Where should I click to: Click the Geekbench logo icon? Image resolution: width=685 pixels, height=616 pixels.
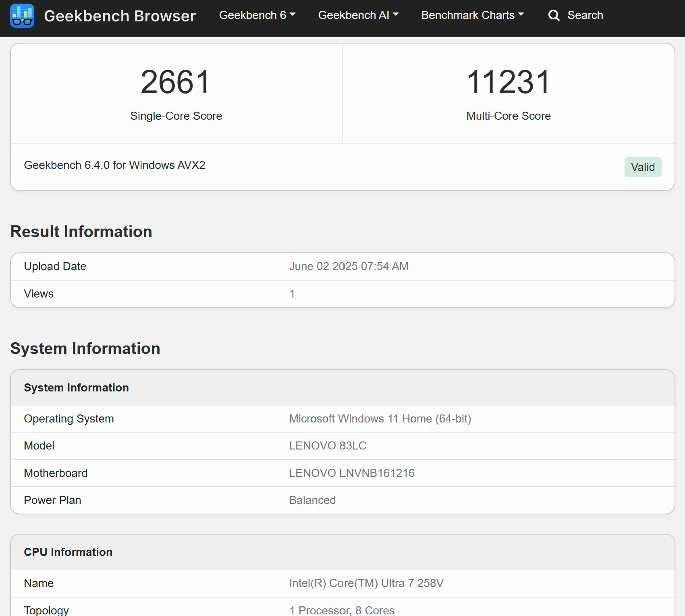[22, 16]
